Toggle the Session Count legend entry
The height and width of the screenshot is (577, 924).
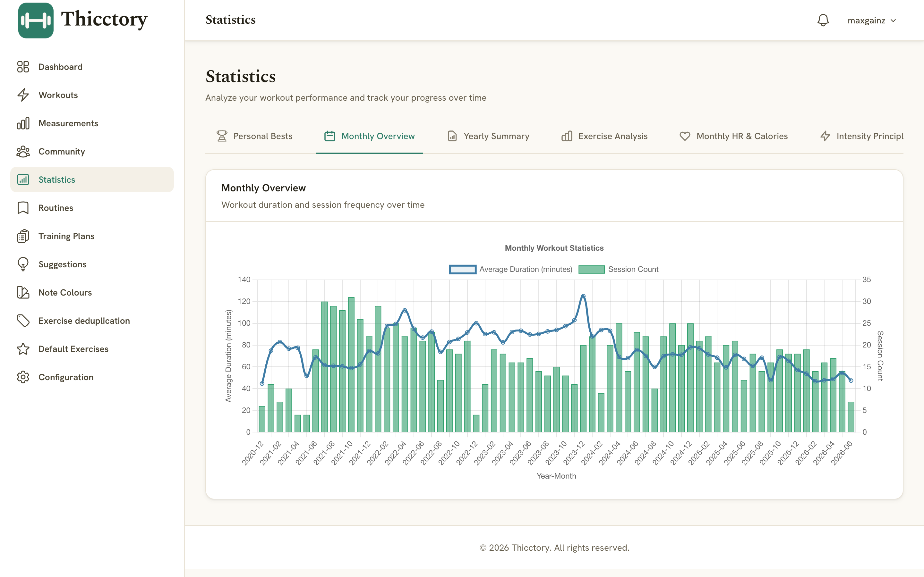click(618, 269)
